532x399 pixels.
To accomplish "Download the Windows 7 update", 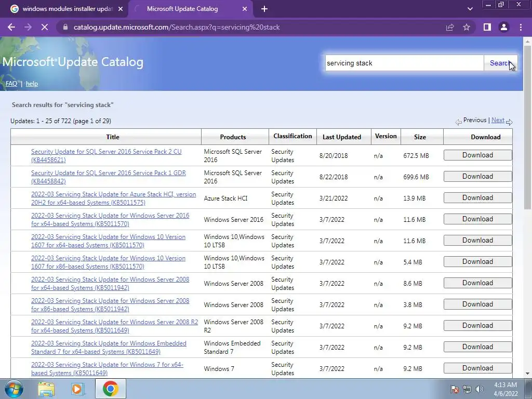I will click(478, 368).
